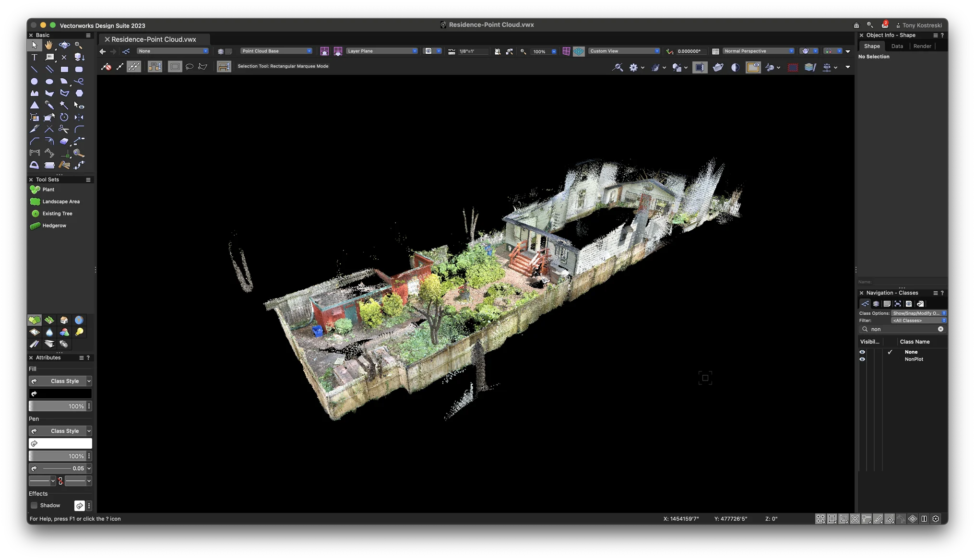Click the Plant tool in Tool Sets

48,190
